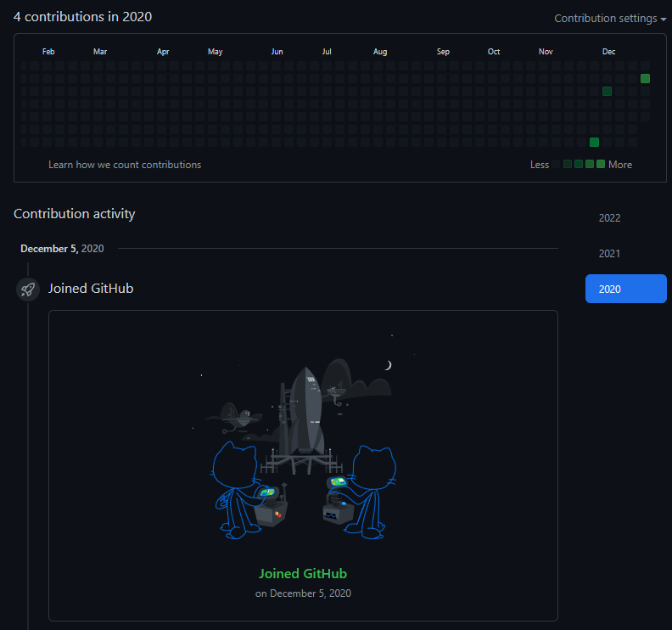Click the darkest green legend swatch after empty one
Screen dimensions: 672x630
tap(568, 164)
